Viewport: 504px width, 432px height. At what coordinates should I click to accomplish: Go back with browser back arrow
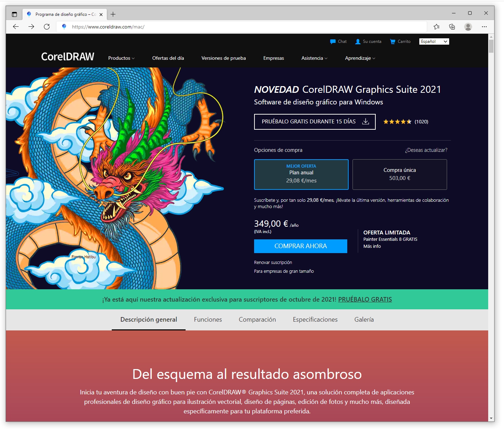[16, 27]
